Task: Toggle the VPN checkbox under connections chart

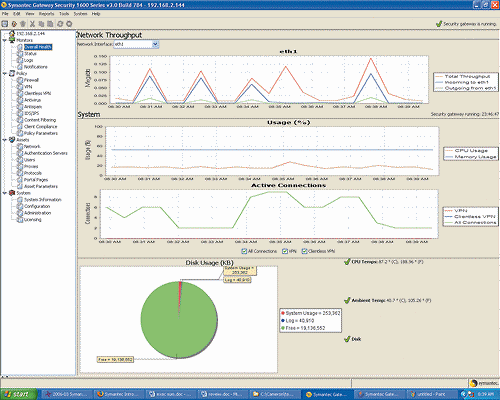Action: click(285, 251)
